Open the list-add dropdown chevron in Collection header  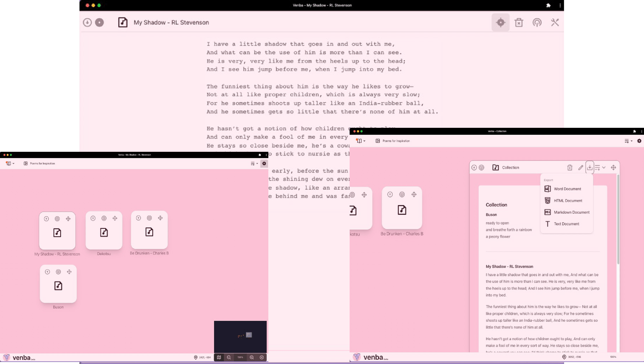pos(603,167)
